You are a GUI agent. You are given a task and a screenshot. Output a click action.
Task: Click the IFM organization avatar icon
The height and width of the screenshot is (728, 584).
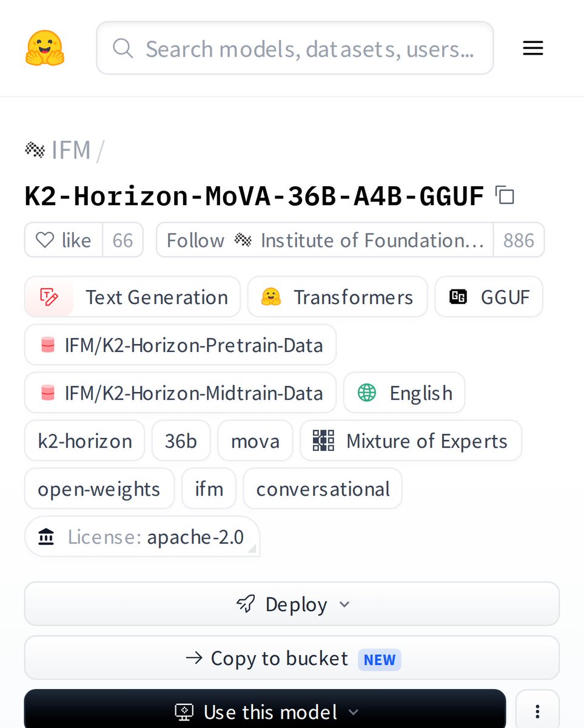coord(35,150)
